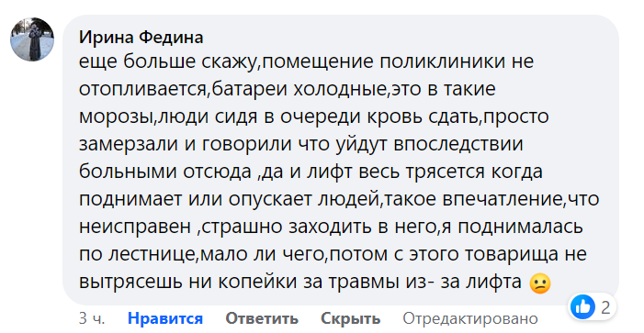Like the comment via Нравится
The height and width of the screenshot is (333, 644).
click(165, 318)
